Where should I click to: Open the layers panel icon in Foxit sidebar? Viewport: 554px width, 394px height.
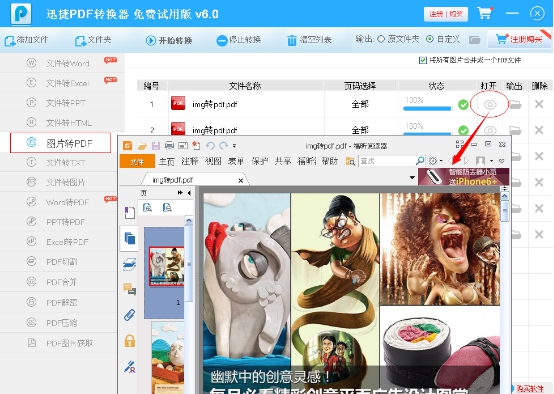[x=129, y=264]
